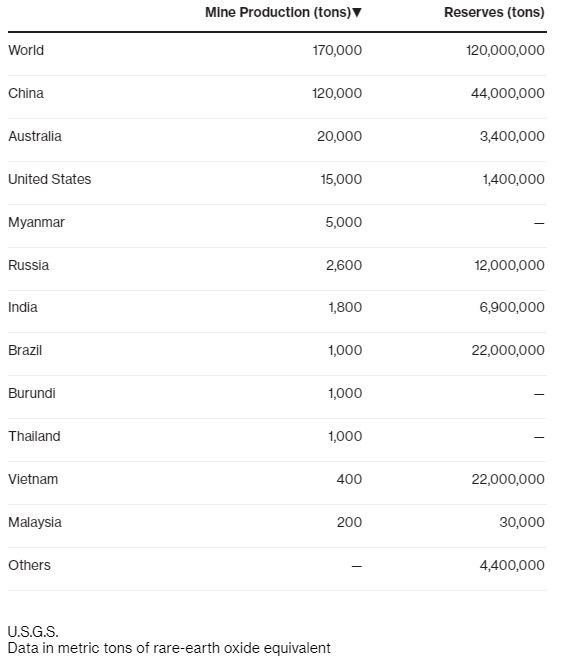Click Brazil's 22,000,000 reserves value
The width and height of the screenshot is (561, 660).
tap(508, 350)
